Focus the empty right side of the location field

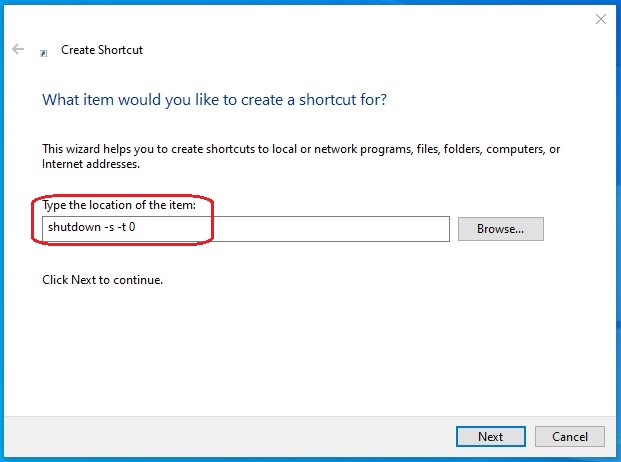(x=330, y=229)
